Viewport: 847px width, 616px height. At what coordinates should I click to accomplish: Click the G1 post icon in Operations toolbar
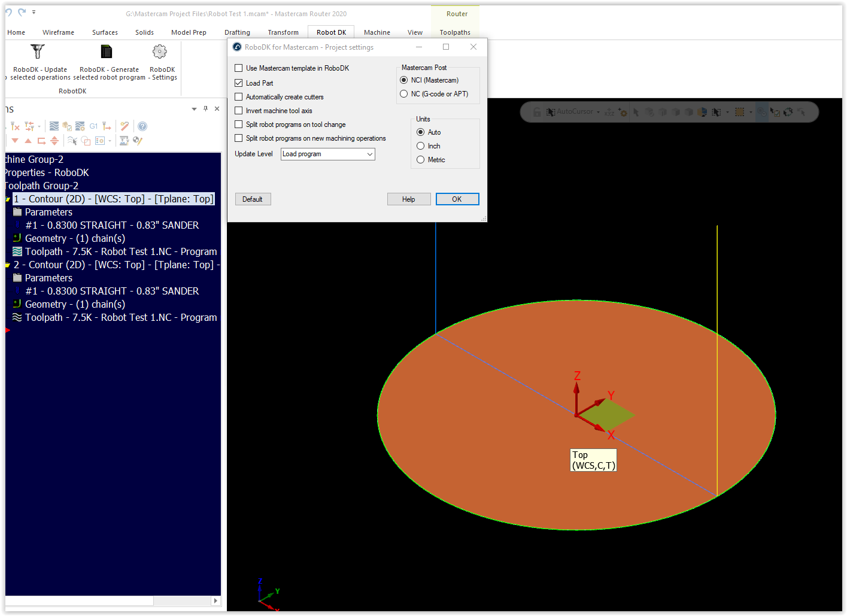93,126
